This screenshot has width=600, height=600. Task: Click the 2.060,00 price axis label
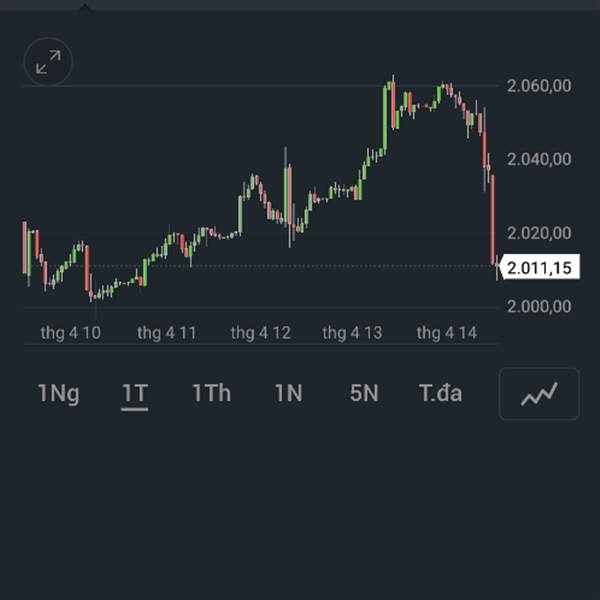539,86
